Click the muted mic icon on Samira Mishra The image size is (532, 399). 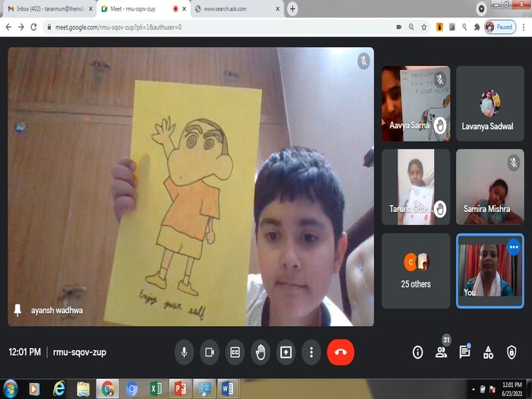(514, 163)
